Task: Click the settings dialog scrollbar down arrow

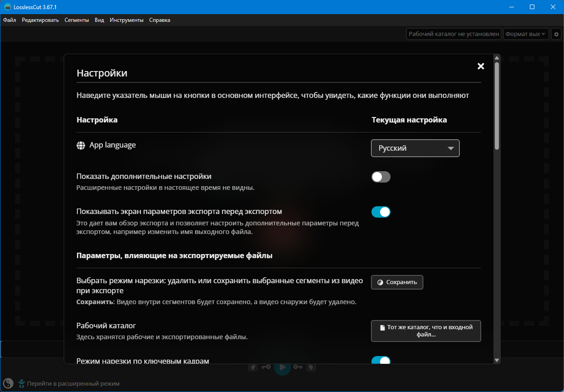Action: pyautogui.click(x=497, y=360)
